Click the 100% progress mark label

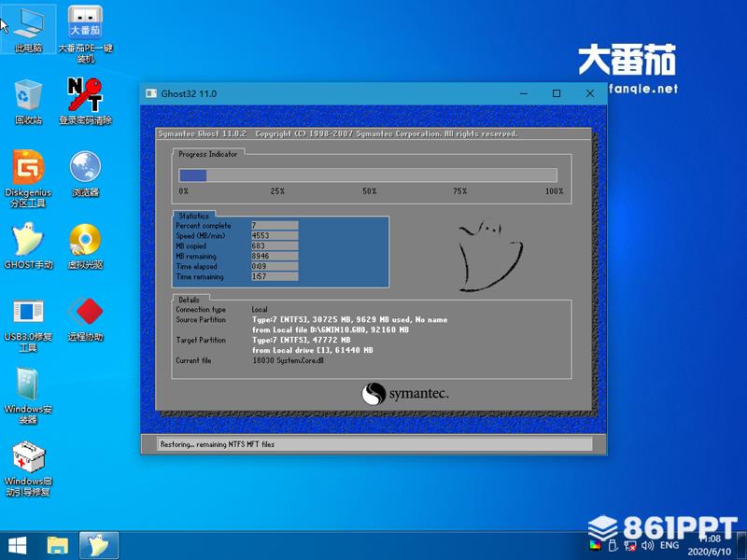click(554, 191)
